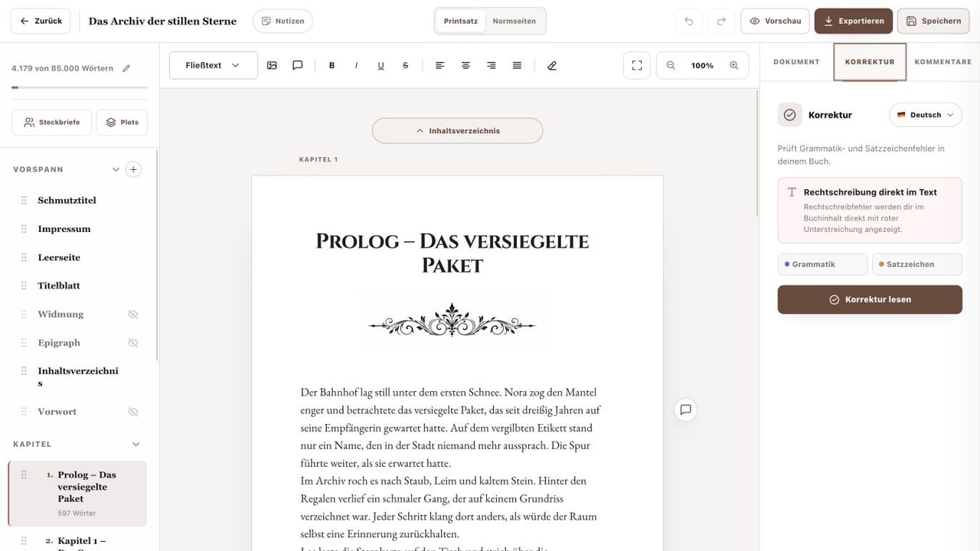980x551 pixels.
Task: Open the Korrektur tab
Action: pos(870,62)
